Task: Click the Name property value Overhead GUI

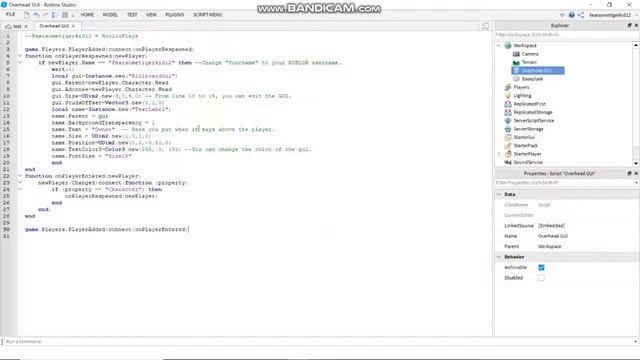Action: [553, 236]
